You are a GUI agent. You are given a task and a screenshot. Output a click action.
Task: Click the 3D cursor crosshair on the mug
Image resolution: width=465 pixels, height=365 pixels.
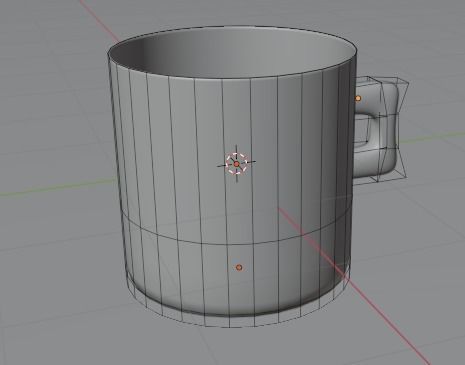pyautogui.click(x=237, y=164)
